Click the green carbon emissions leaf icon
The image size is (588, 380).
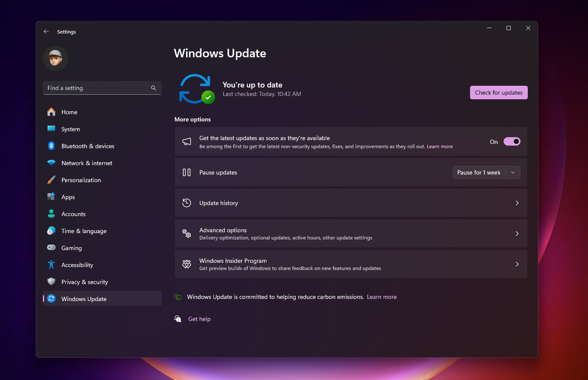point(178,297)
